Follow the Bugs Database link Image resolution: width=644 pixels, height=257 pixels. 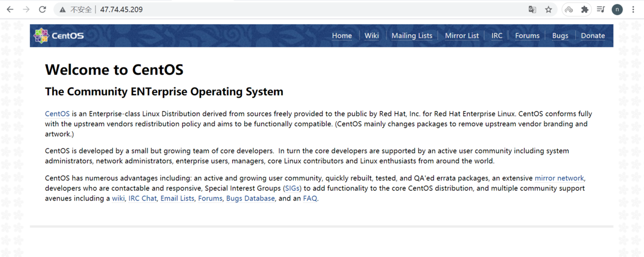tap(250, 198)
